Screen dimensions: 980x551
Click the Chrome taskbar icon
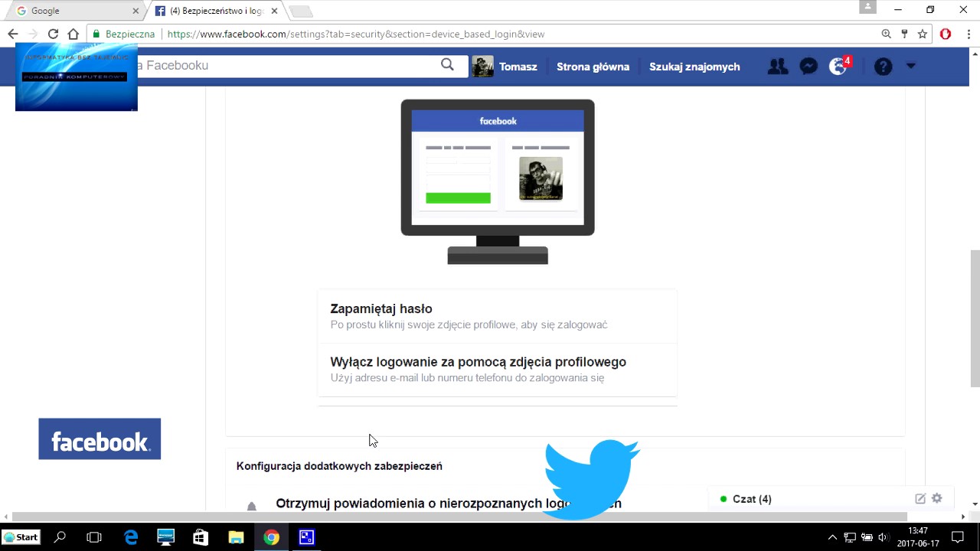tap(271, 537)
